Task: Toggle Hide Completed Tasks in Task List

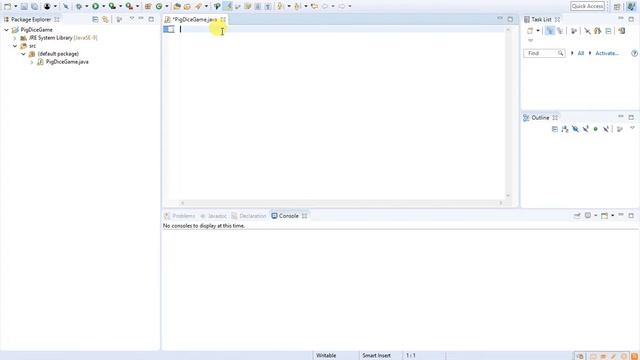Action: click(x=587, y=31)
